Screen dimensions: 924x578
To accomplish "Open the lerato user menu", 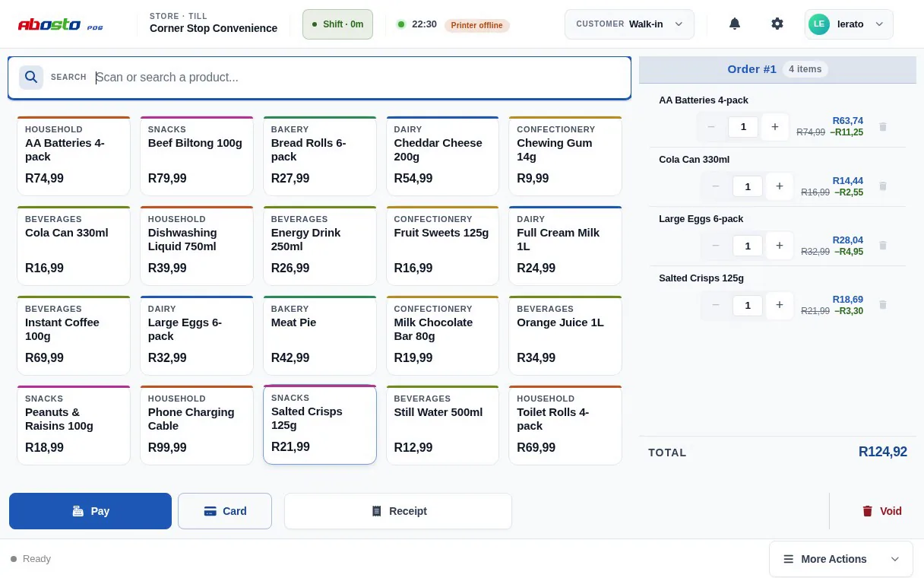I will [x=849, y=24].
